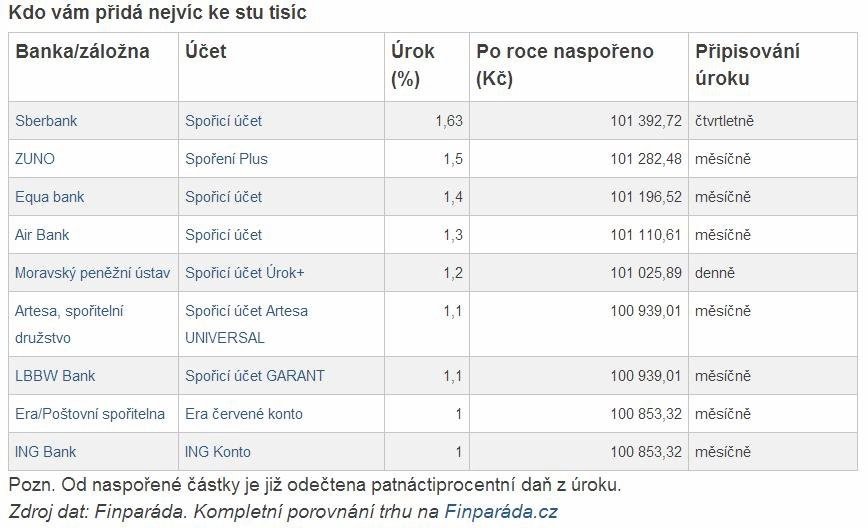Open Spořicí účet Úrok+ link
The width and height of the screenshot is (868, 528).
pos(245,273)
